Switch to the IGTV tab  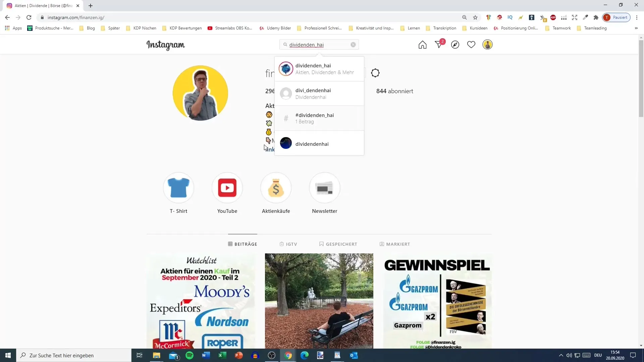click(288, 244)
